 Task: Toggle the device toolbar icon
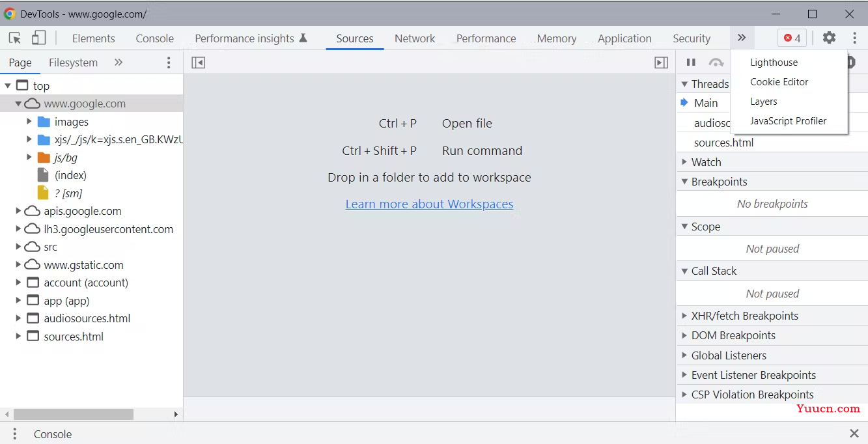point(39,38)
